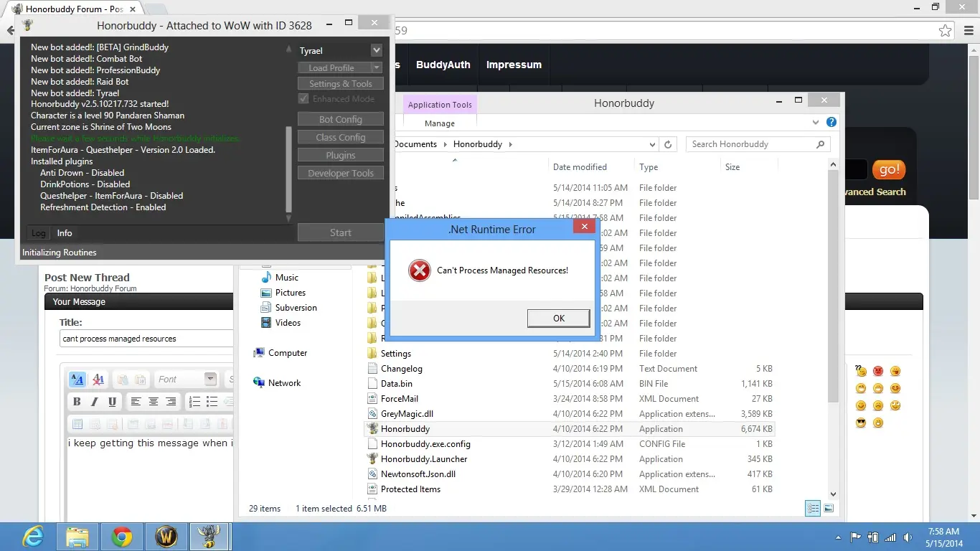
Task: Bookmark the page with star icon
Action: [946, 31]
